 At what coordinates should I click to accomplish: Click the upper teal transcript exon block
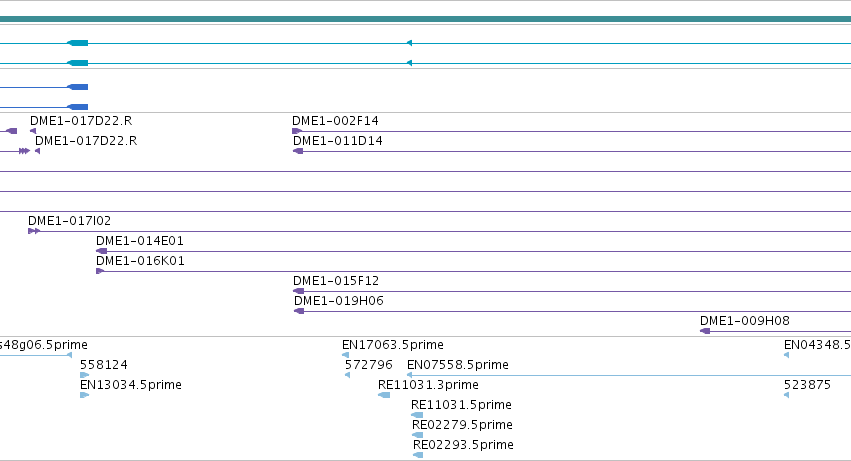pos(78,43)
